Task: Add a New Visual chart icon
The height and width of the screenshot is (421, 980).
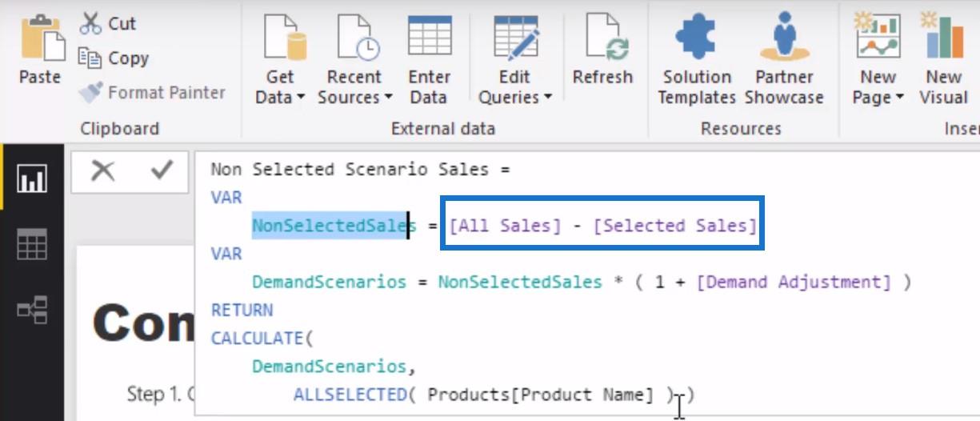Action: (943, 37)
